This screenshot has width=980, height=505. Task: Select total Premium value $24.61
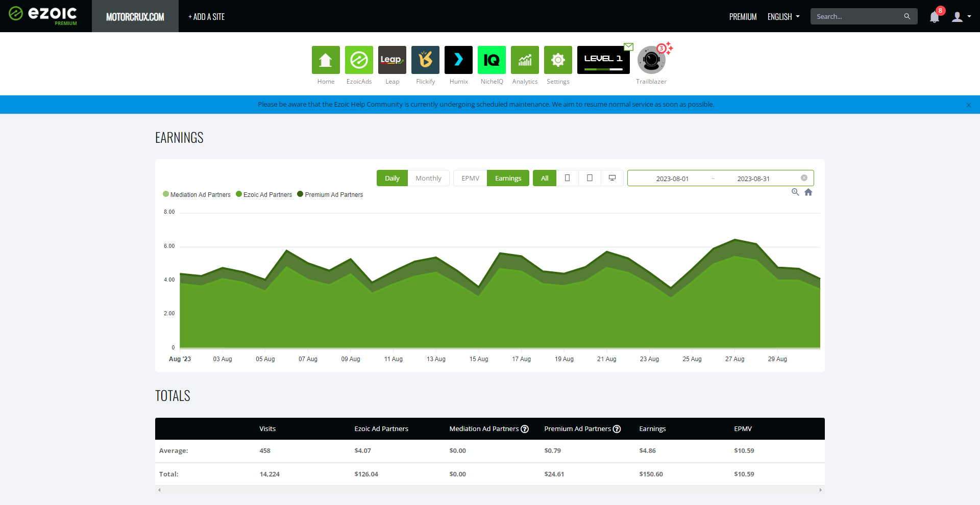[x=554, y=474]
